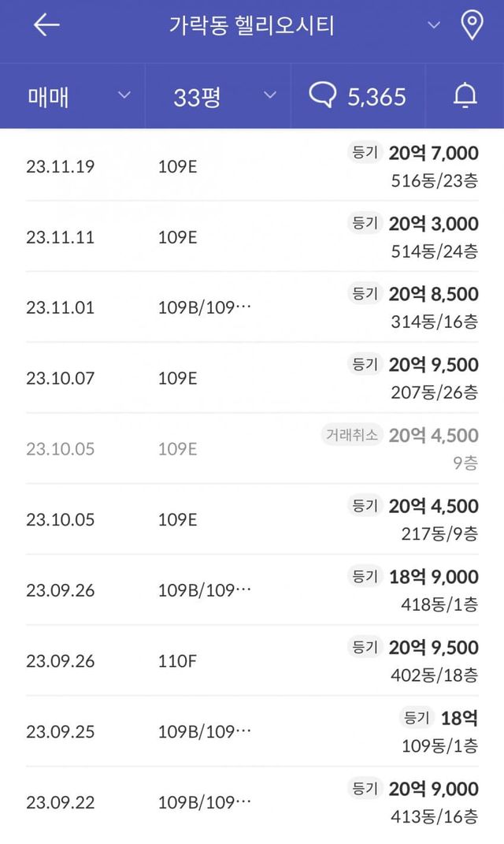Tap the 등기 badge on the 516동/23층 row
Screen dimensions: 504x844
pyautogui.click(x=365, y=153)
